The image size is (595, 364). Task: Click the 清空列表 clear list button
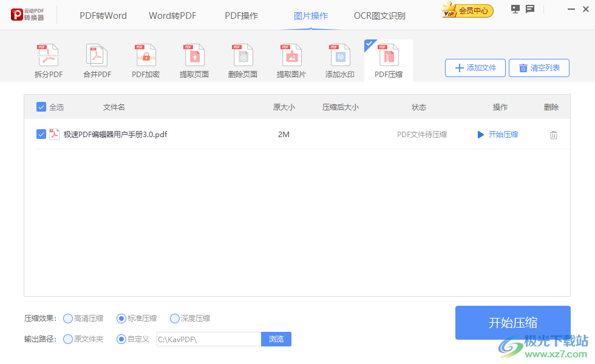(539, 68)
